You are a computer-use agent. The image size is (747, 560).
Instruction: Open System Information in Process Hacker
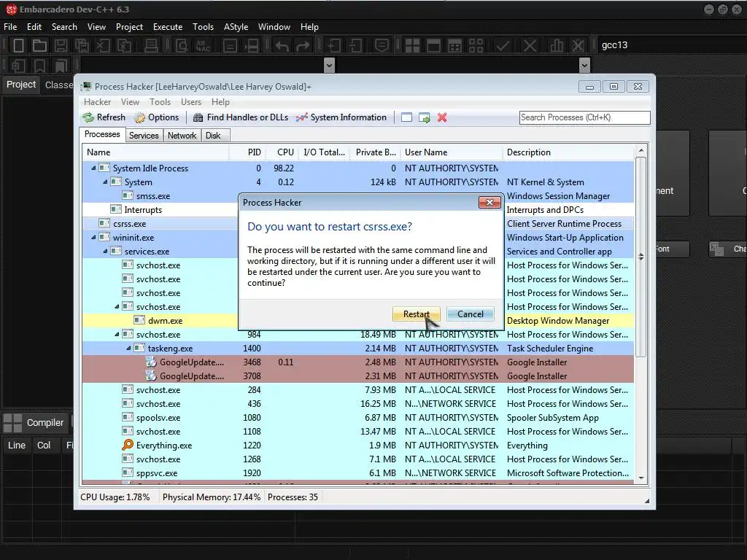click(x=341, y=117)
